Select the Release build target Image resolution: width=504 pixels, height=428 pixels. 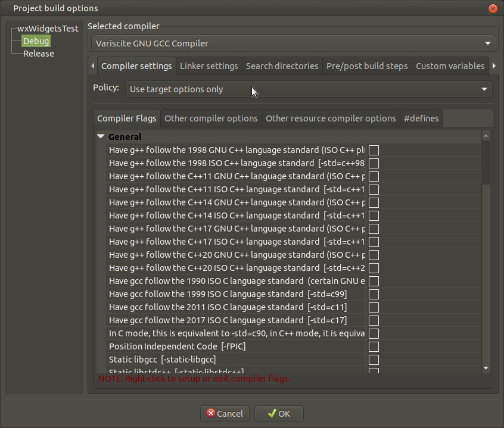click(39, 54)
